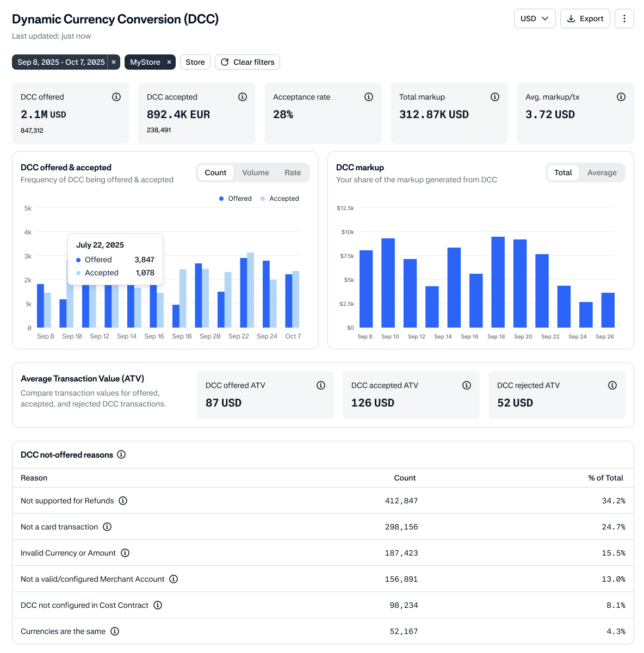
Task: Click the Clear filters button
Action: coord(247,62)
